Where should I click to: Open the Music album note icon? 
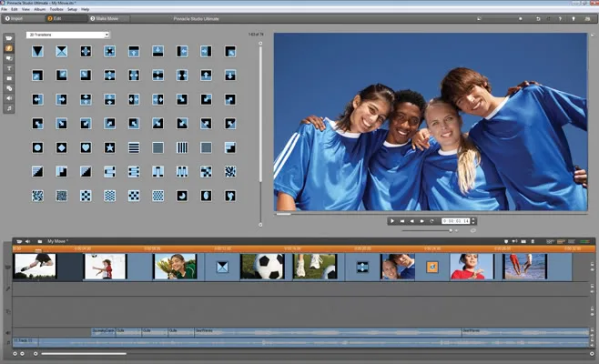click(x=9, y=108)
